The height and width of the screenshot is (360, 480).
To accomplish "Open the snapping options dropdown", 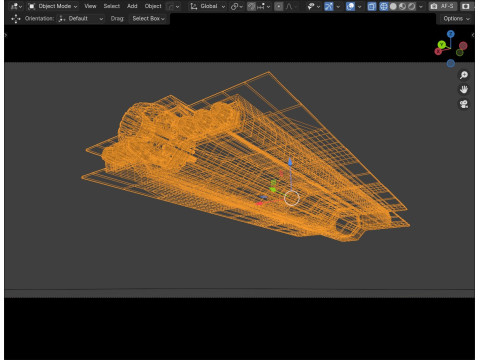I will (x=264, y=6).
